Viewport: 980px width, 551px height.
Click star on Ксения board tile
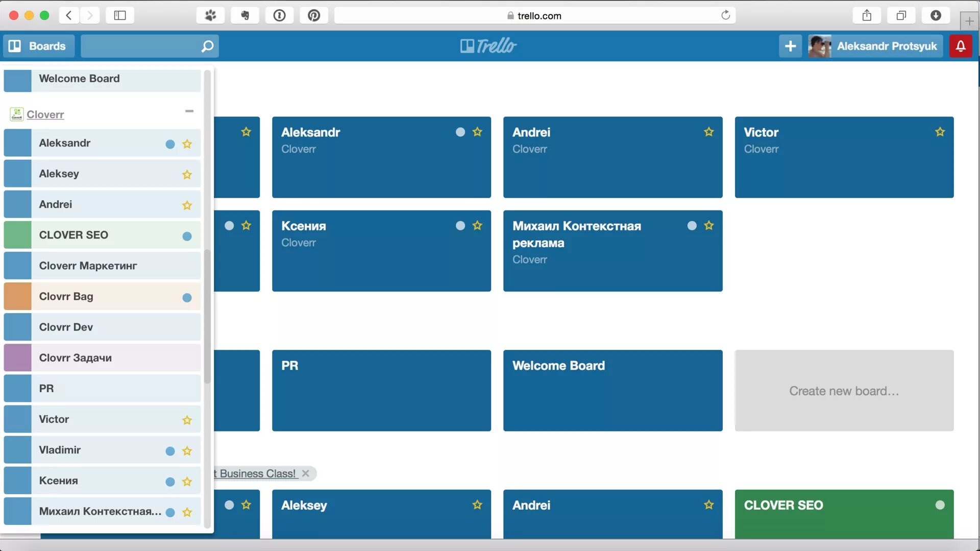(x=477, y=225)
